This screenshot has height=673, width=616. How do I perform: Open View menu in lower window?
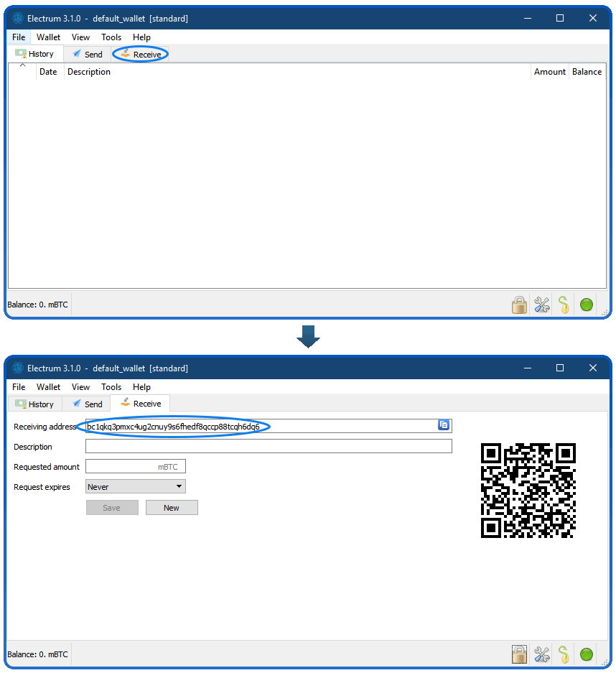point(80,386)
